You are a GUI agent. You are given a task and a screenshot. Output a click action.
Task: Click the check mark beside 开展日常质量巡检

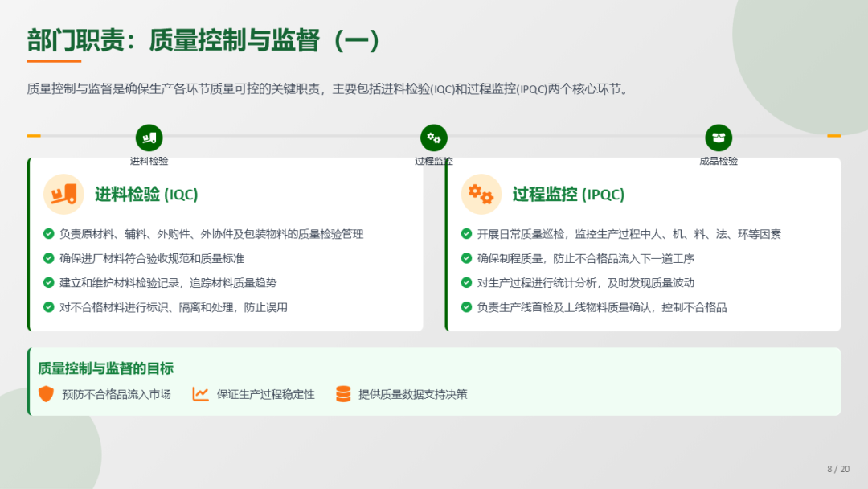click(467, 234)
